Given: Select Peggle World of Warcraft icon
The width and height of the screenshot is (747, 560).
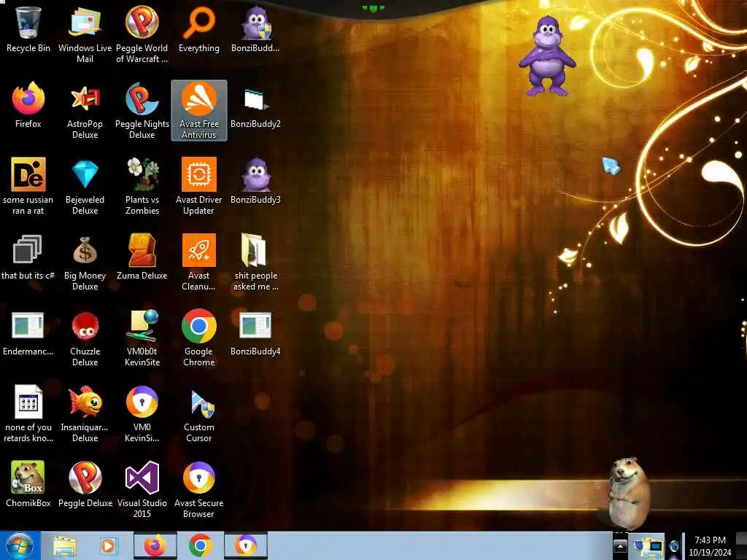Looking at the screenshot, I should tap(142, 35).
